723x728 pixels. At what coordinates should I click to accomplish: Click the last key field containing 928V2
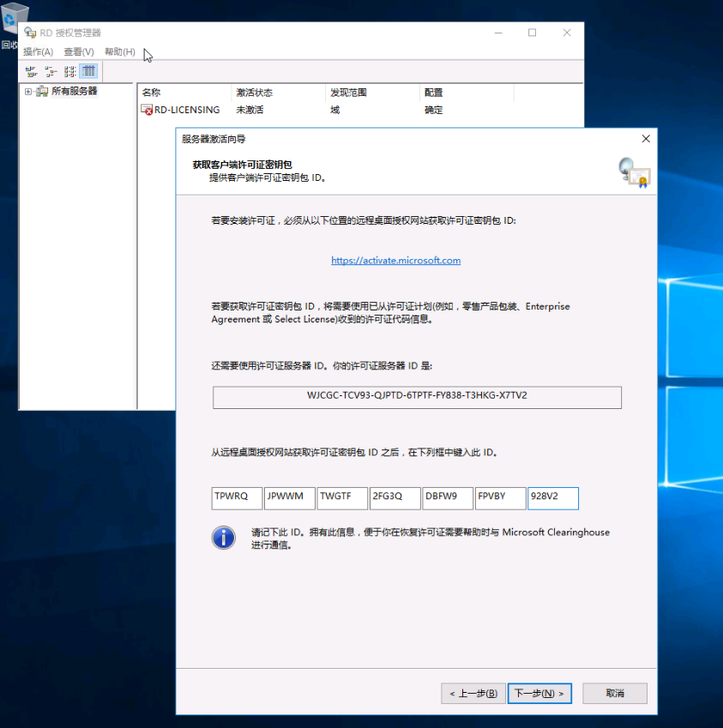click(553, 498)
